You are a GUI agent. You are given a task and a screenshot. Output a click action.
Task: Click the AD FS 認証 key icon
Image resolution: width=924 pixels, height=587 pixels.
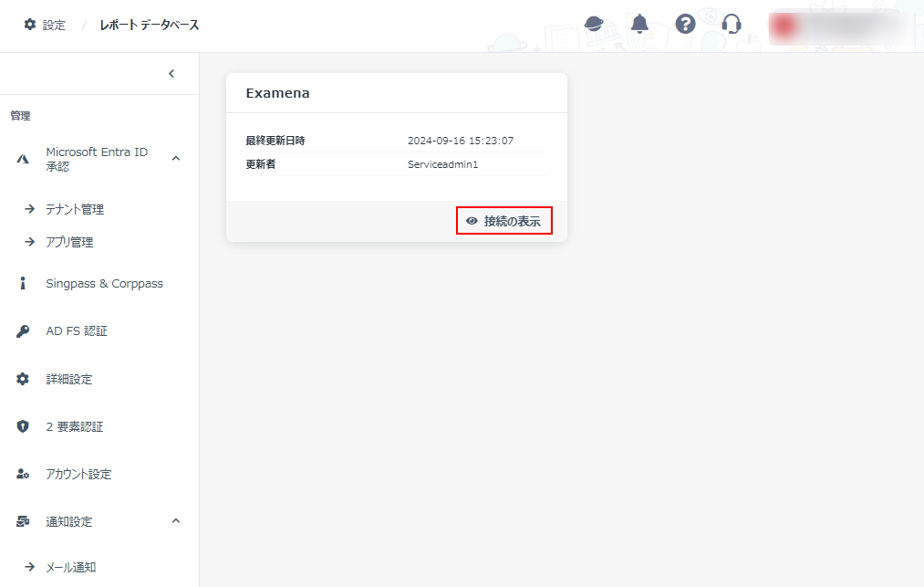24,331
